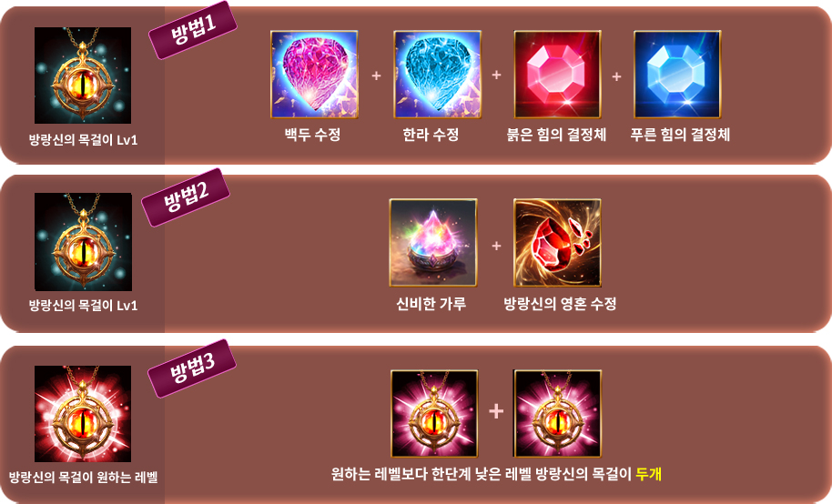832x504 pixels.
Task: Select the 푸른 힘의 결정체 blue gem icon
Action: pos(677,75)
